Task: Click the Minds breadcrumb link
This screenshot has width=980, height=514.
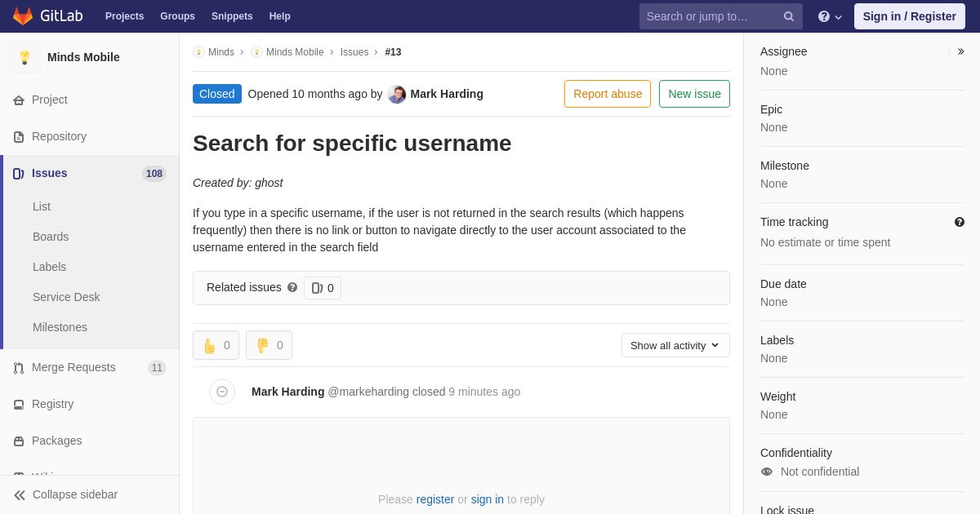Action: click(221, 52)
